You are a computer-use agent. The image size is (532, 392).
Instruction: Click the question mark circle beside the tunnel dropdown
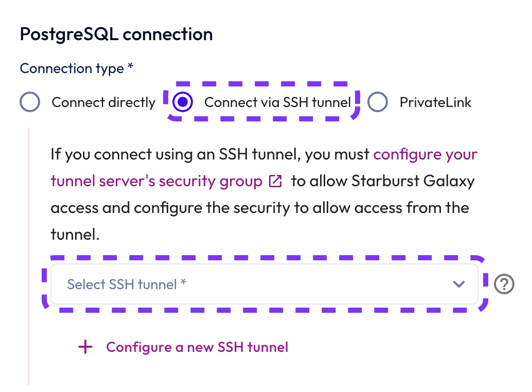(504, 284)
